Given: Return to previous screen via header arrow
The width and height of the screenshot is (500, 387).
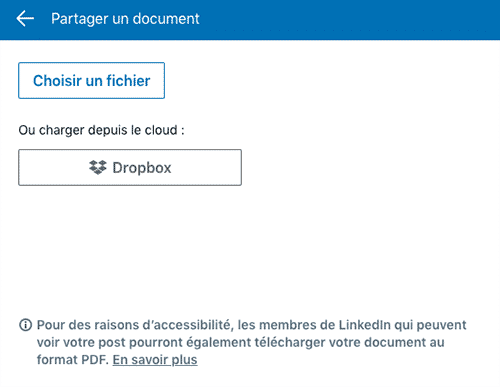Looking at the screenshot, I should [x=25, y=18].
